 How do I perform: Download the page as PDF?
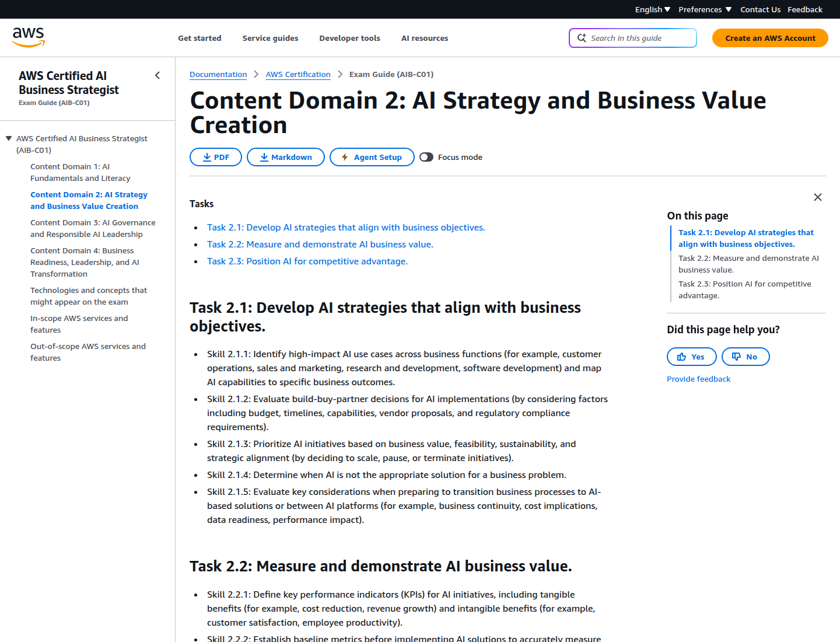[216, 157]
